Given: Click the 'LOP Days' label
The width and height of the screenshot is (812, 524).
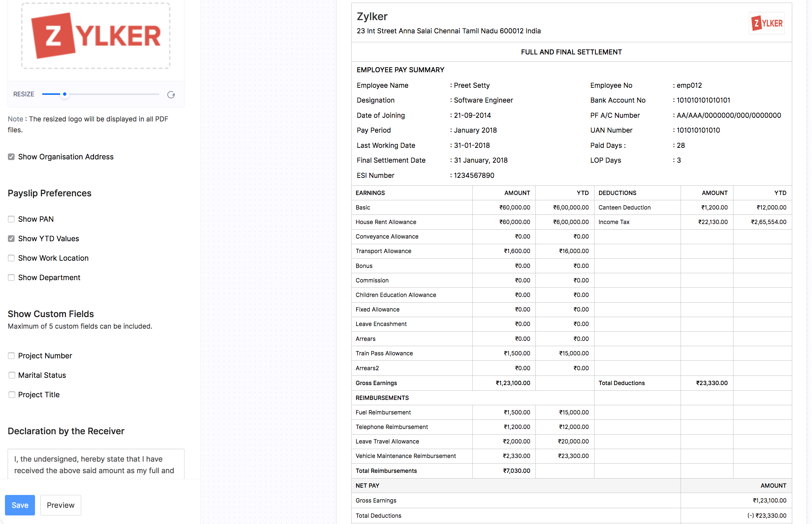Looking at the screenshot, I should click(605, 160).
